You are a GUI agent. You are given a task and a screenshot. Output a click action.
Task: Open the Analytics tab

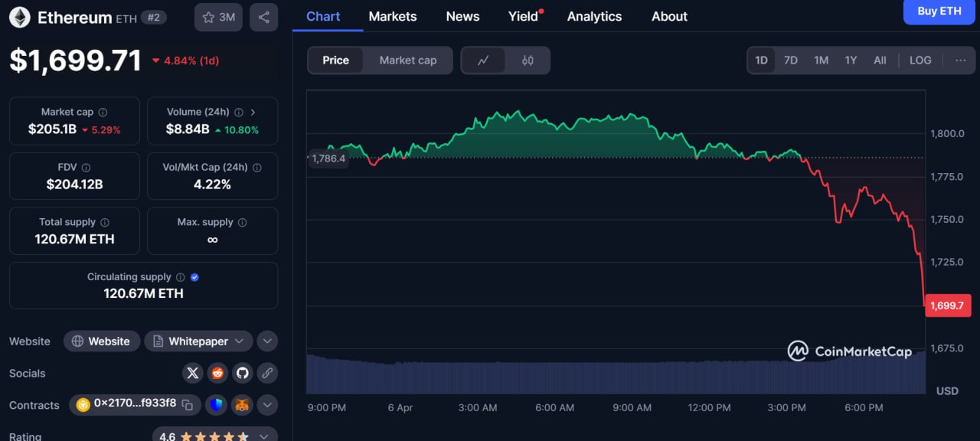(595, 16)
